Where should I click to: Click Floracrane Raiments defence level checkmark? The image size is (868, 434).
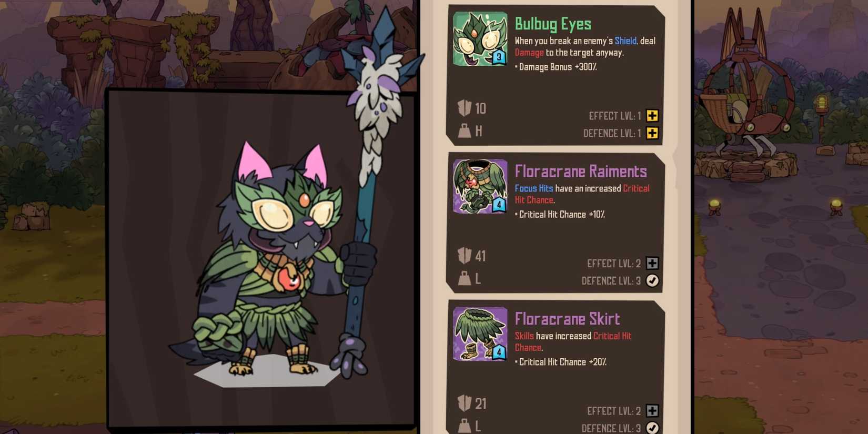tap(652, 281)
